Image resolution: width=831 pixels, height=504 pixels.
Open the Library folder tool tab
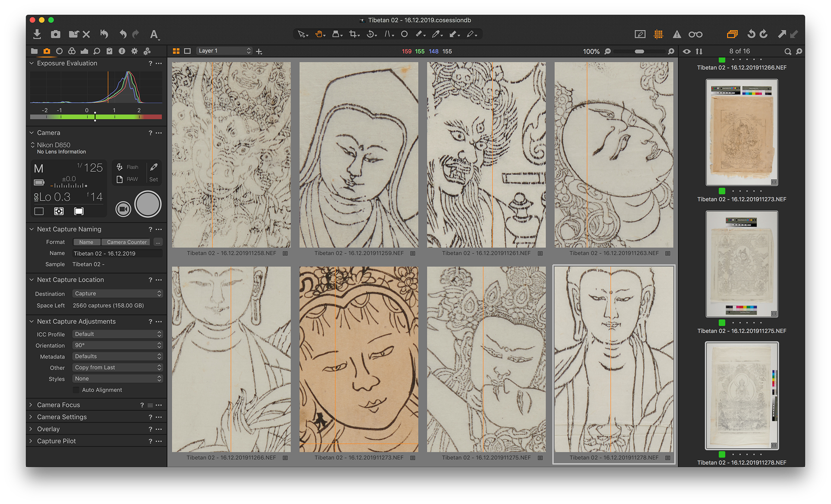(x=34, y=51)
